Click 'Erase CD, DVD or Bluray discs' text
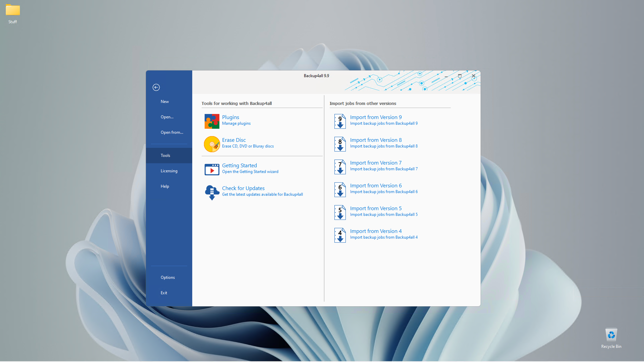 [x=248, y=146]
